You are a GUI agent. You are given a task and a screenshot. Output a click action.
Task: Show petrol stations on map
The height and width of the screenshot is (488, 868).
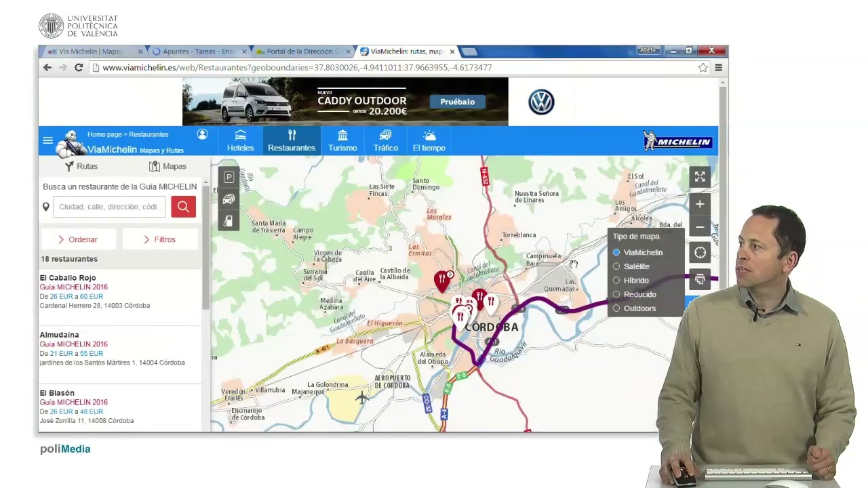[x=229, y=221]
